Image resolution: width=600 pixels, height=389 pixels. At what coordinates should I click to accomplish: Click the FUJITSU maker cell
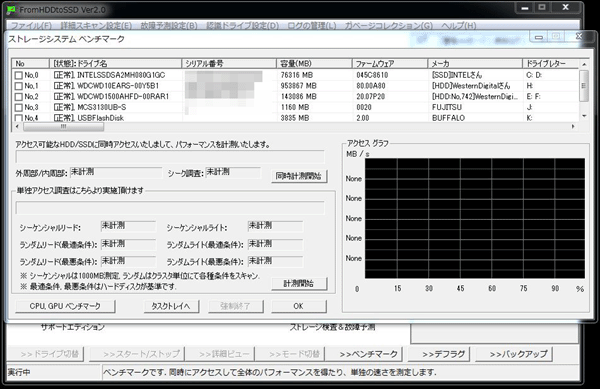[447, 107]
